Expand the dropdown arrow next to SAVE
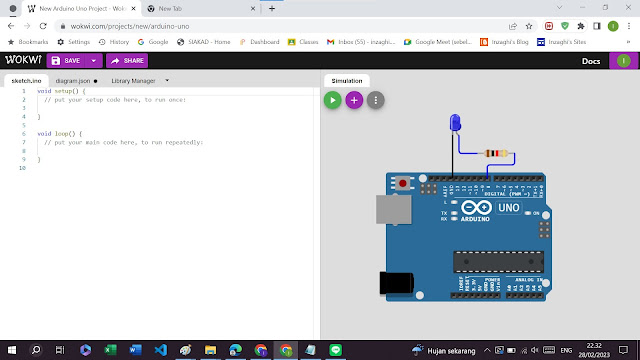 [94, 61]
